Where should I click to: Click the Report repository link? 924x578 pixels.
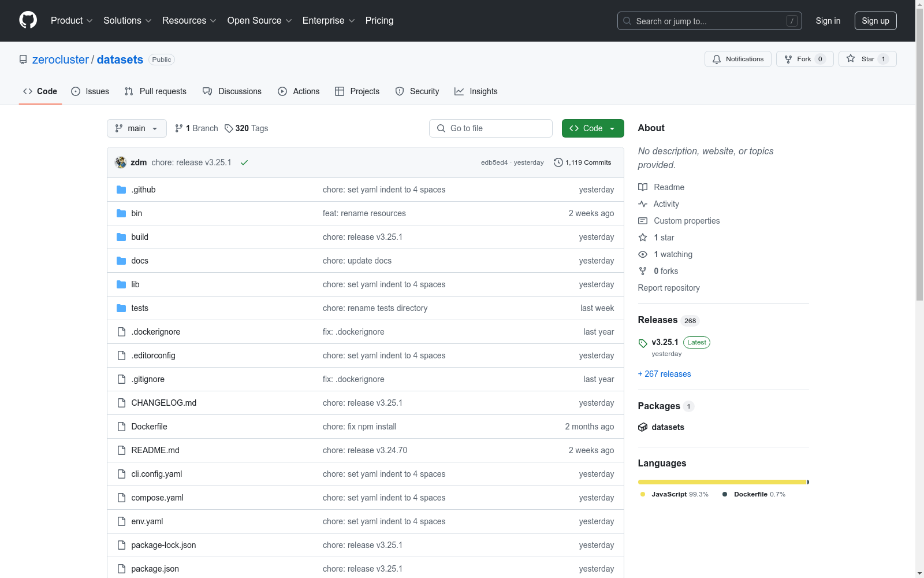pos(669,288)
